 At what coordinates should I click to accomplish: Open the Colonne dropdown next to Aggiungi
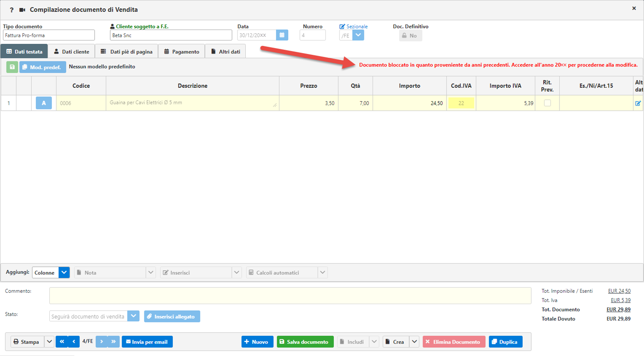click(64, 273)
